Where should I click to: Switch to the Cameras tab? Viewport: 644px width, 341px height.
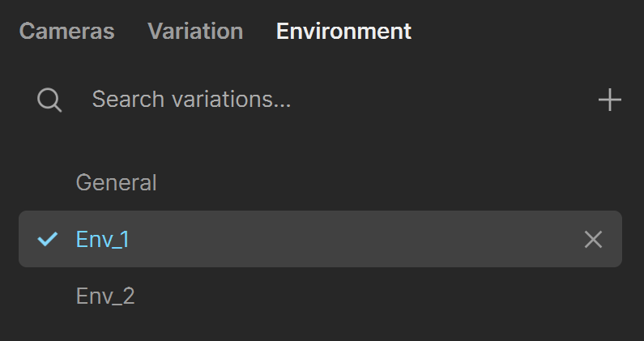point(67,32)
